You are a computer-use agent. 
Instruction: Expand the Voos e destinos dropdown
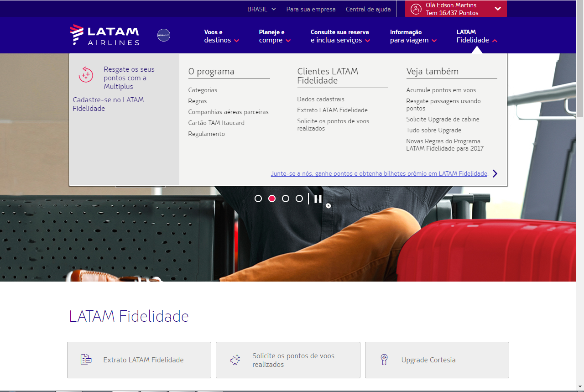221,36
